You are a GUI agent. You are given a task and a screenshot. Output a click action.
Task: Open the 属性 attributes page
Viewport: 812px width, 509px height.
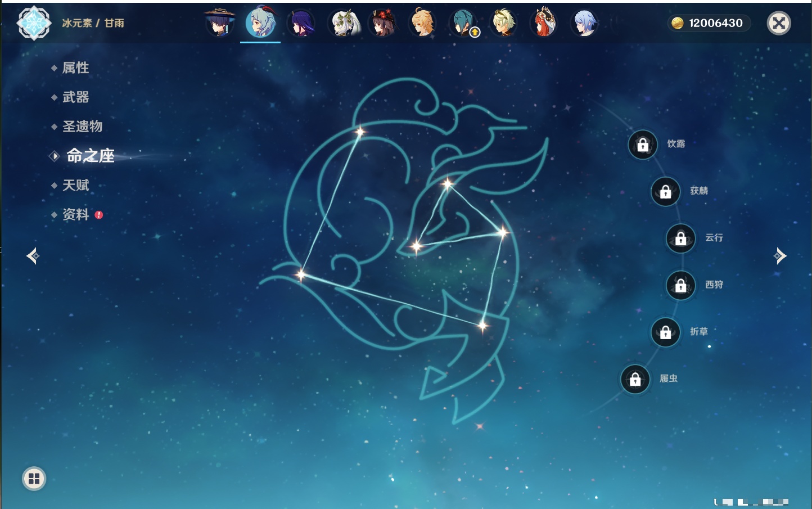[75, 68]
